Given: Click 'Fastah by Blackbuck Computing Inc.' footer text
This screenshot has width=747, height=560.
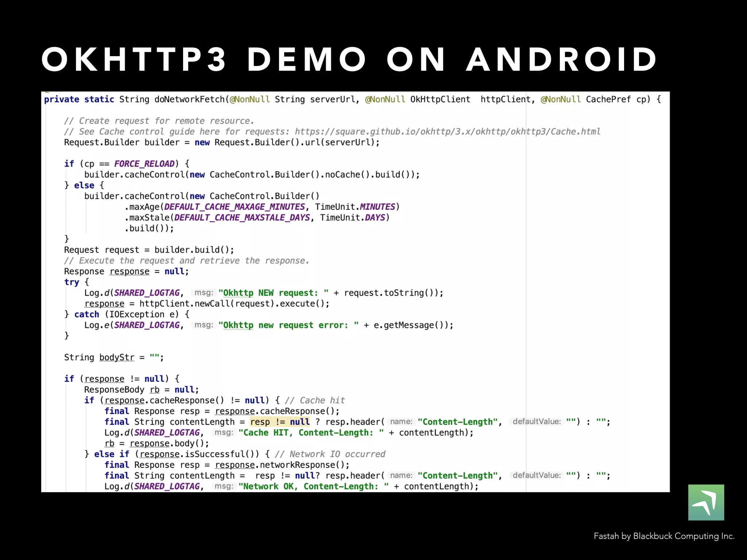Looking at the screenshot, I should pyautogui.click(x=664, y=536).
